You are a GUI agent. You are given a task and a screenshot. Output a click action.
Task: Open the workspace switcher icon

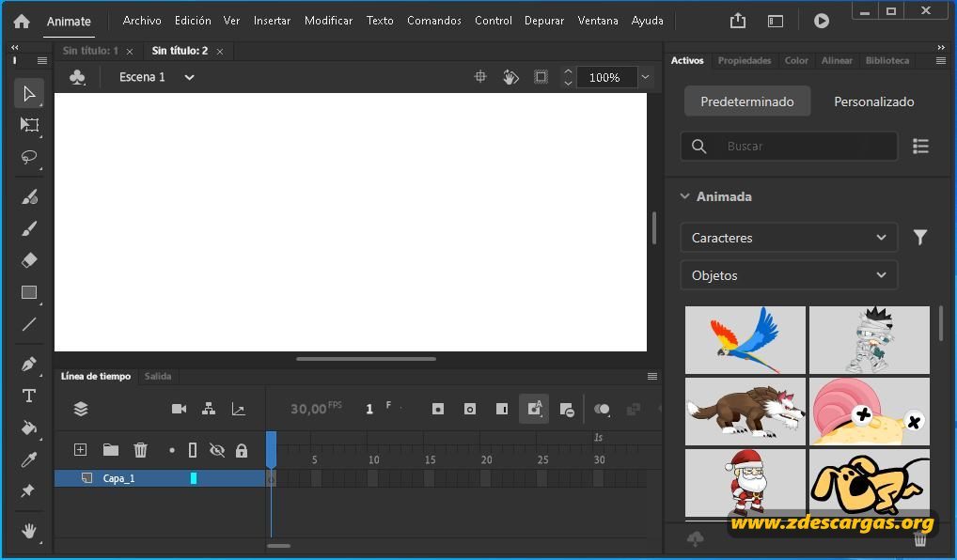pyautogui.click(x=776, y=22)
